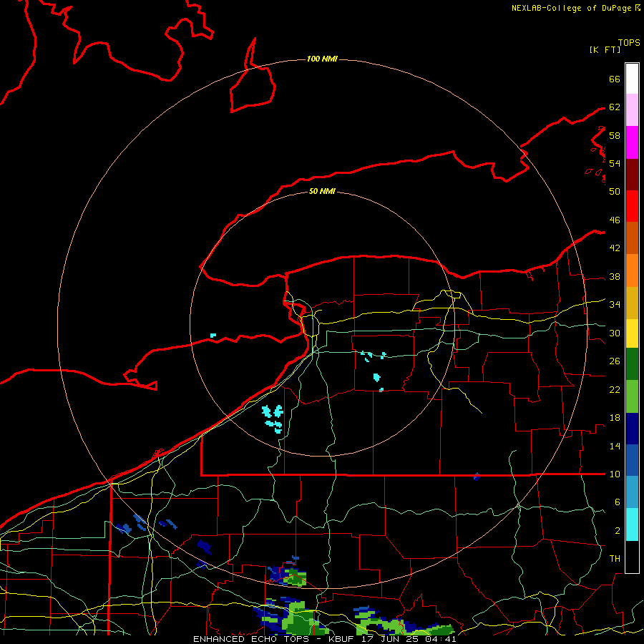
Task: Select the bright red legend color band
Action: (632, 206)
